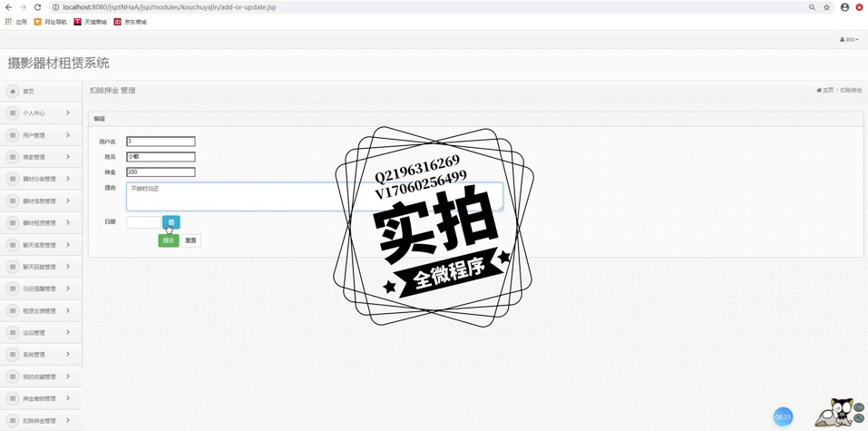Select the 首页 menu label
The image size is (868, 431).
(x=28, y=92)
